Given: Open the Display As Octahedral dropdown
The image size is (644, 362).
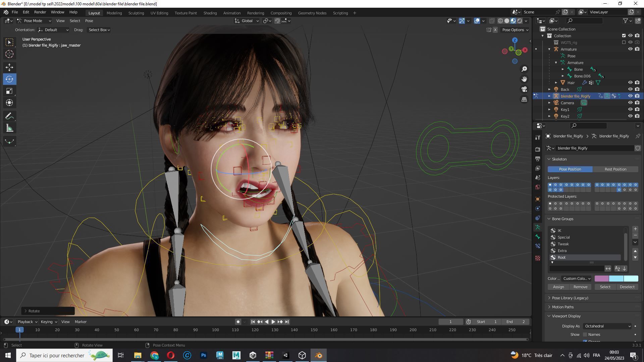Looking at the screenshot, I should (607, 326).
